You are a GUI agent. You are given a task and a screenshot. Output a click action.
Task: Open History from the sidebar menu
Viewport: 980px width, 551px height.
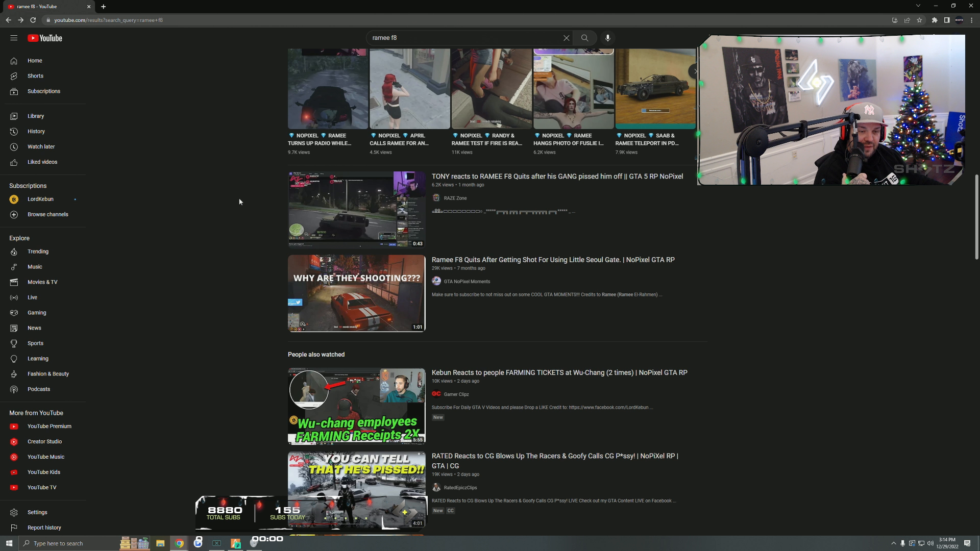click(x=36, y=131)
